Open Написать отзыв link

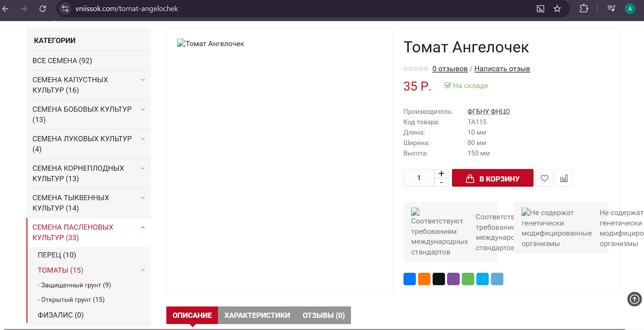pos(502,69)
